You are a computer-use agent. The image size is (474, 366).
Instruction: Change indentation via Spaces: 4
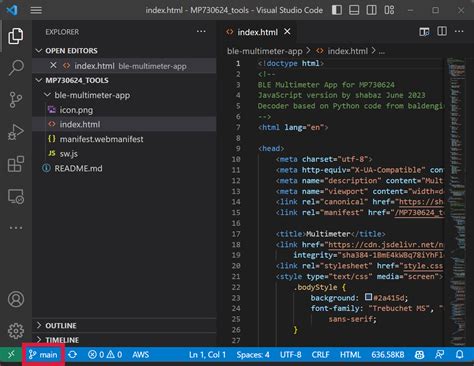click(253, 355)
